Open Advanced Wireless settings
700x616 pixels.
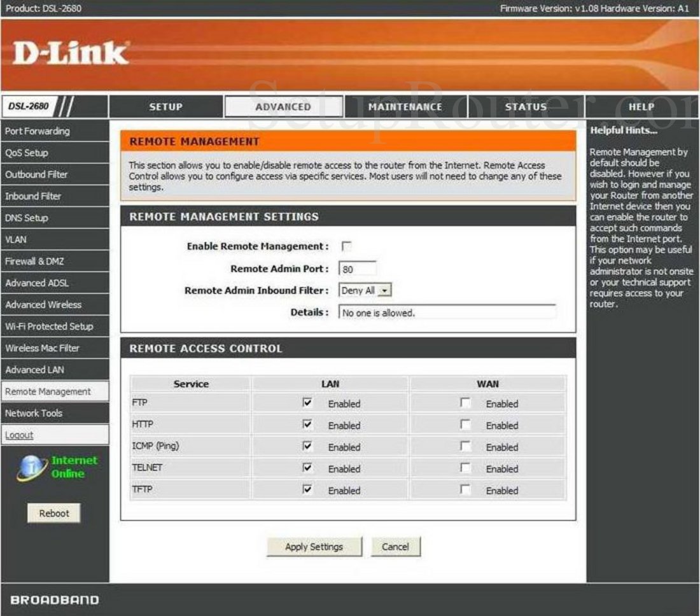point(55,305)
